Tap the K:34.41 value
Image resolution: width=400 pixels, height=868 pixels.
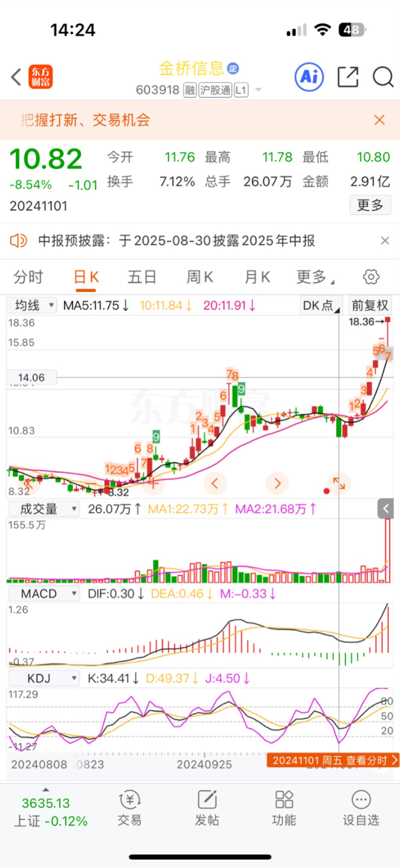pyautogui.click(x=113, y=678)
